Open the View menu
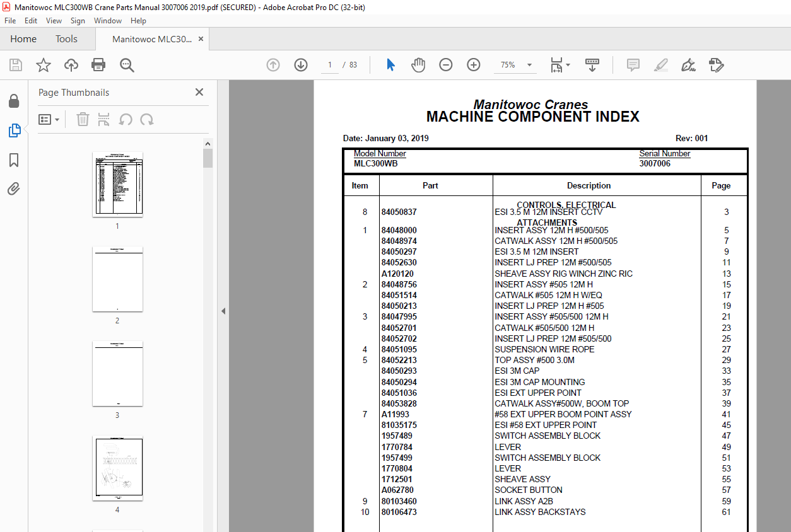Screen dimensions: 791x532 pos(54,21)
